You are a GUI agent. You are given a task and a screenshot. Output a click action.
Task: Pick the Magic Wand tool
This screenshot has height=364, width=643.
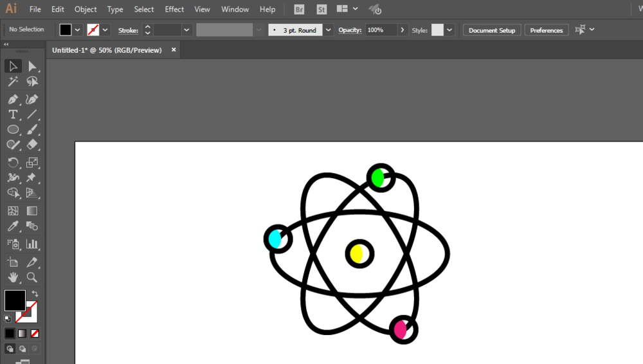tap(13, 81)
